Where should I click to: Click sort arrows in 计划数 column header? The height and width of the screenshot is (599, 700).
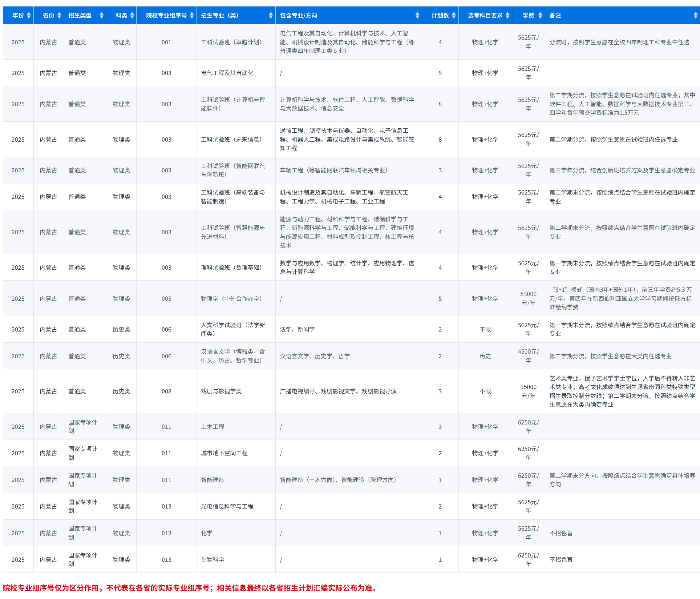pyautogui.click(x=454, y=15)
